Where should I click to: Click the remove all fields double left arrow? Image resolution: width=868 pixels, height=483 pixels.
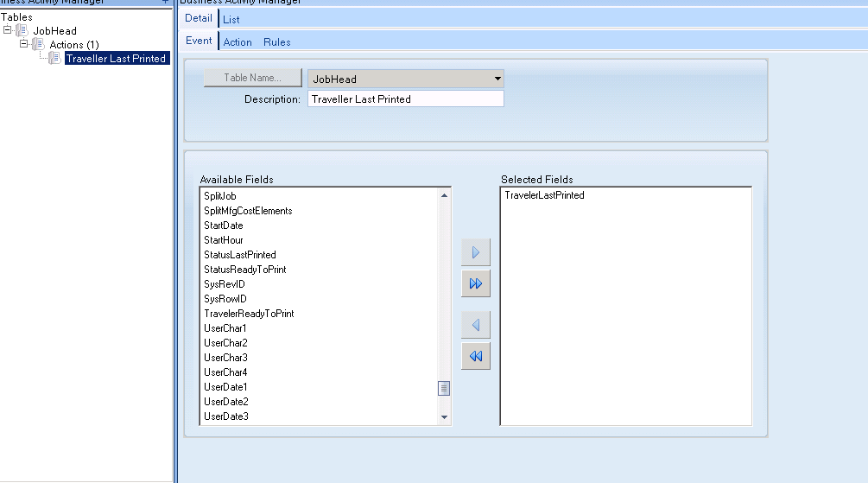pos(476,356)
